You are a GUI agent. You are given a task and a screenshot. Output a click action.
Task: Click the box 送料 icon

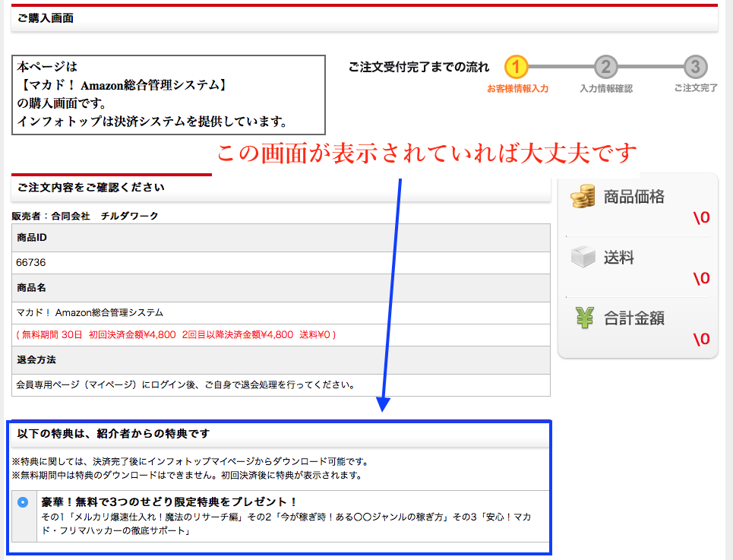[x=583, y=257]
